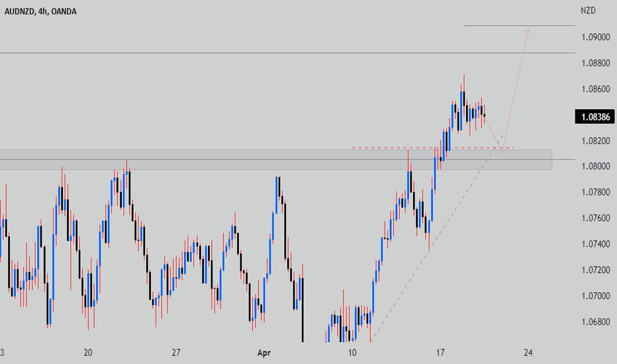Click the 1.07800 price axis label
The image size is (617, 364).
click(x=596, y=192)
